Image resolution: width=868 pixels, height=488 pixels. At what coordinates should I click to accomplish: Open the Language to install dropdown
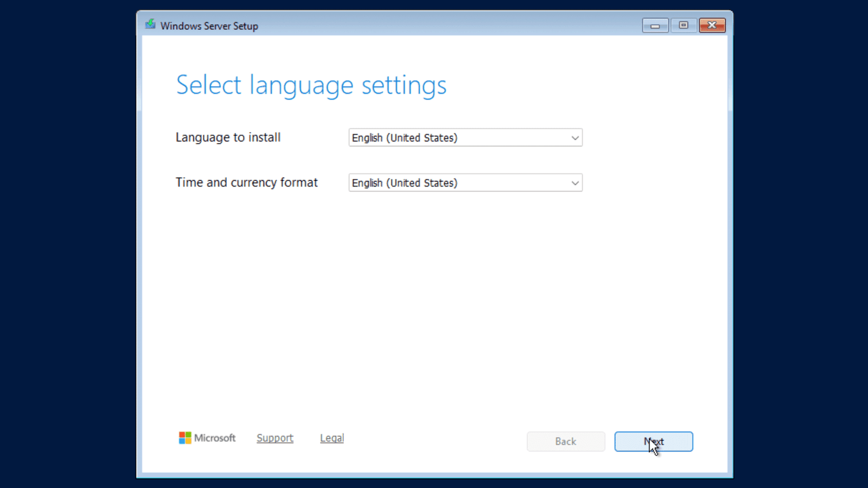tap(465, 138)
